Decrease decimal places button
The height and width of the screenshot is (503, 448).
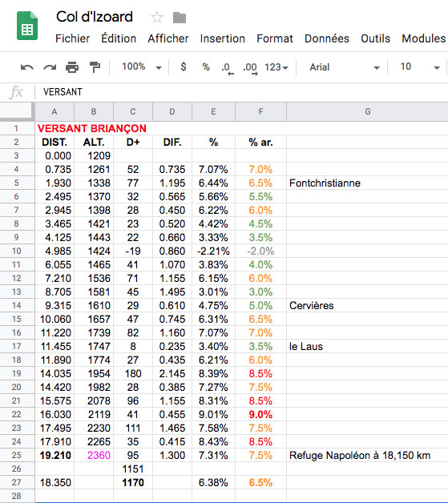[x=228, y=68]
